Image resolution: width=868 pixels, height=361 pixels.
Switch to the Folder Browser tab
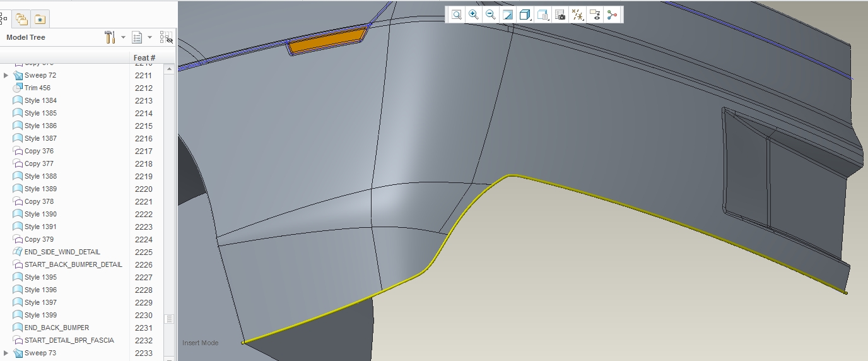tap(21, 19)
